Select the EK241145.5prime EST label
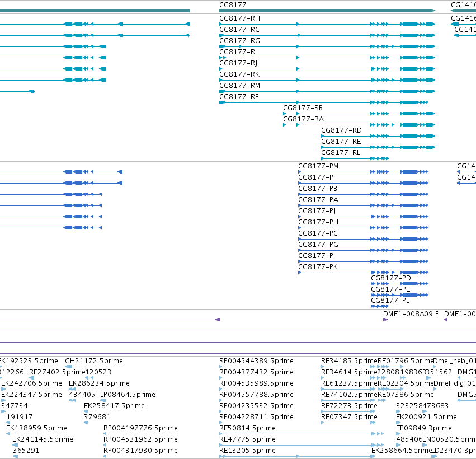This screenshot has width=476, height=459. click(43, 439)
